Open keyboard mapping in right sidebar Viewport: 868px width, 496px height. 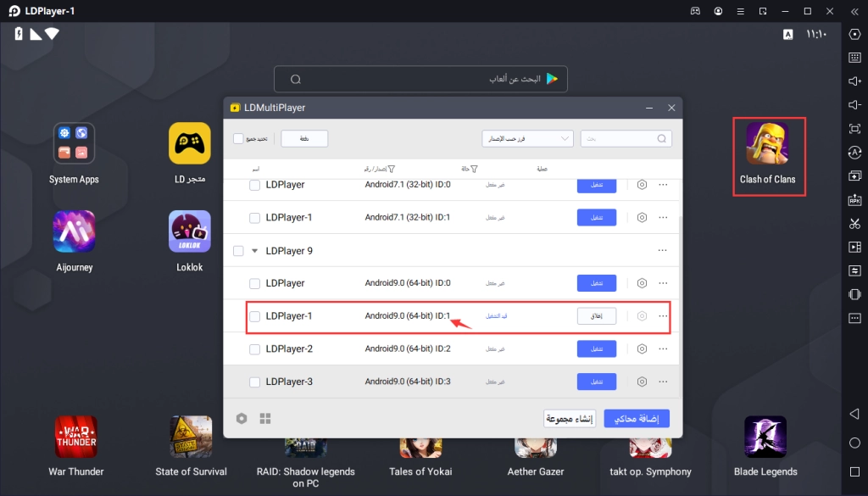coord(854,58)
